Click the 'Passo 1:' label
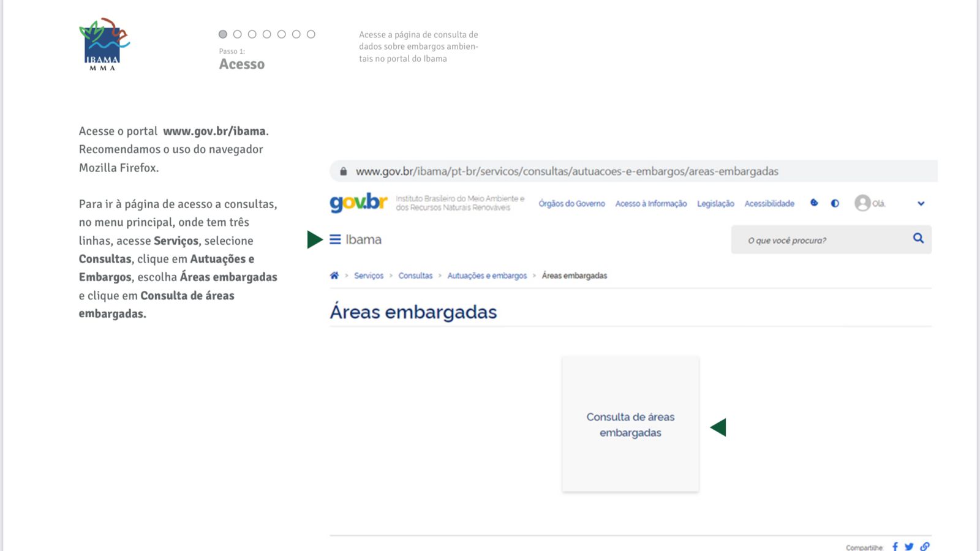Screen dimensions: 980x551 (232, 51)
